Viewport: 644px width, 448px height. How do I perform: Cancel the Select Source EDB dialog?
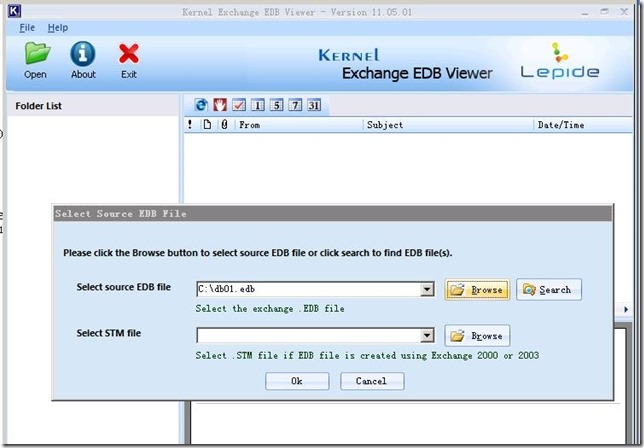coord(372,381)
